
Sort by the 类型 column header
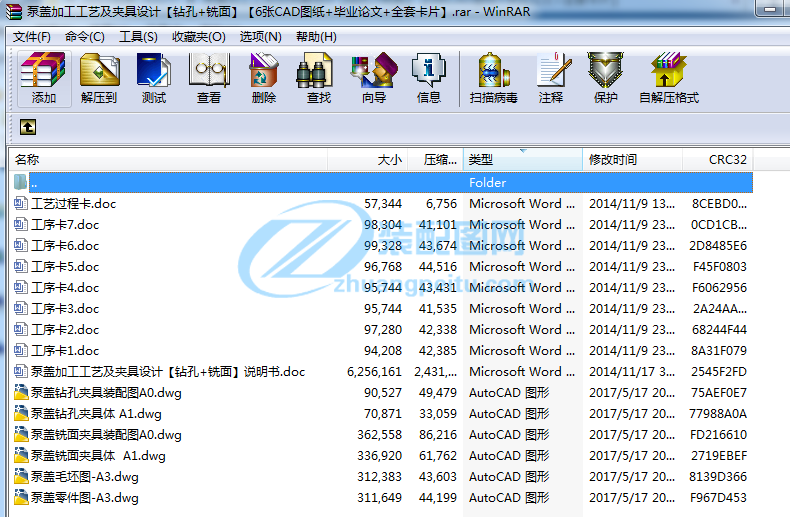point(522,160)
